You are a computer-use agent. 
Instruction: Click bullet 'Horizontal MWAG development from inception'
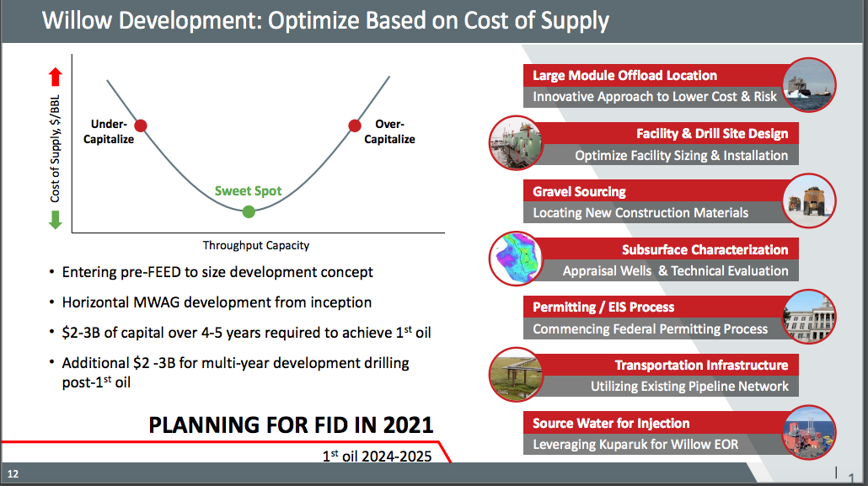(x=217, y=302)
